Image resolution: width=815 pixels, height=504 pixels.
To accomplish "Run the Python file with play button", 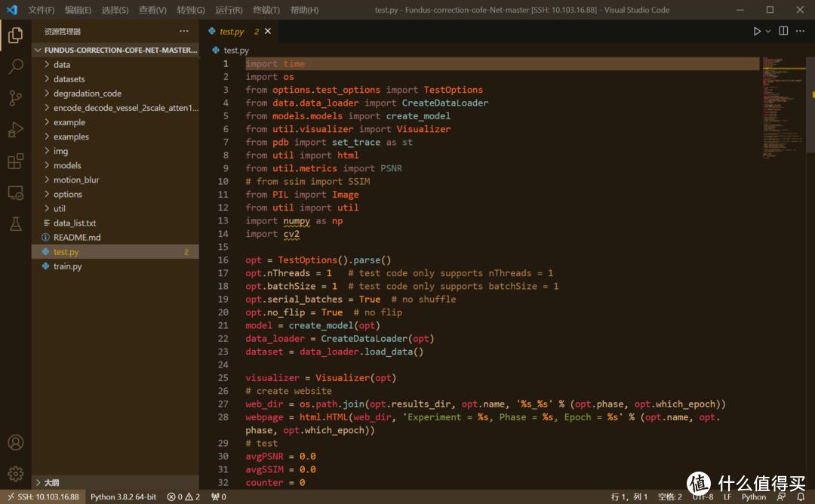I will (x=757, y=32).
